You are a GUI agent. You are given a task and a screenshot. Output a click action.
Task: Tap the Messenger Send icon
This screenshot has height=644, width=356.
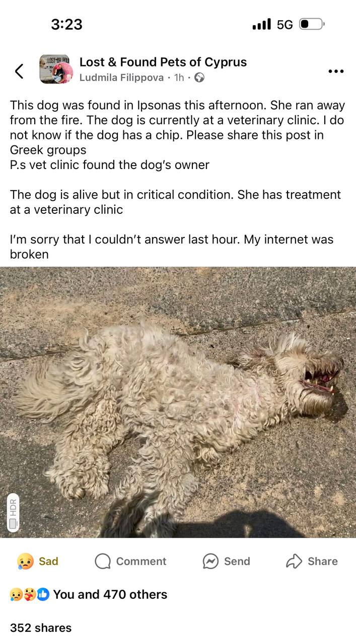point(210,561)
